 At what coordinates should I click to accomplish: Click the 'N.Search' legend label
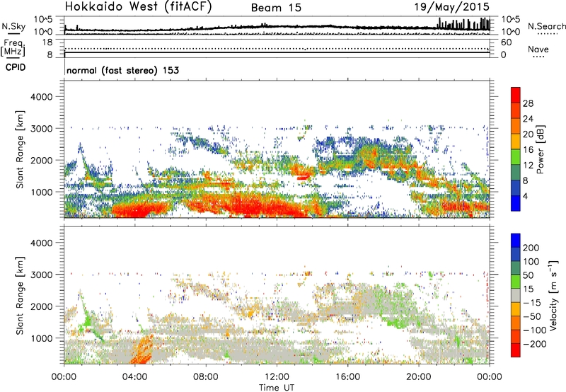[546, 26]
